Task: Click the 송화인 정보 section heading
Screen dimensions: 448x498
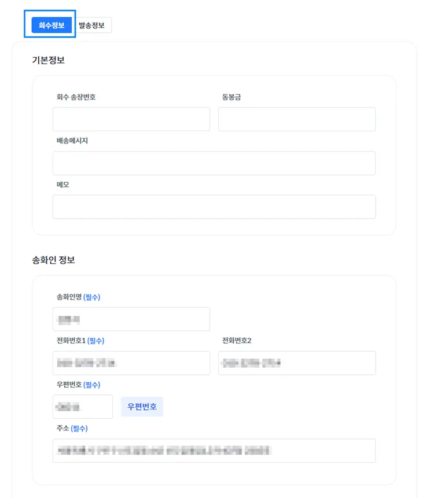Action: click(53, 260)
